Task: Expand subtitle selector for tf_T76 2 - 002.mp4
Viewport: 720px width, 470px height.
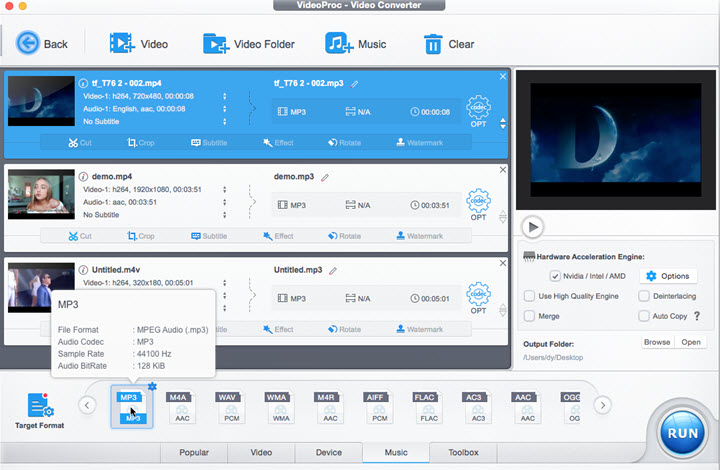Action: 225,121
